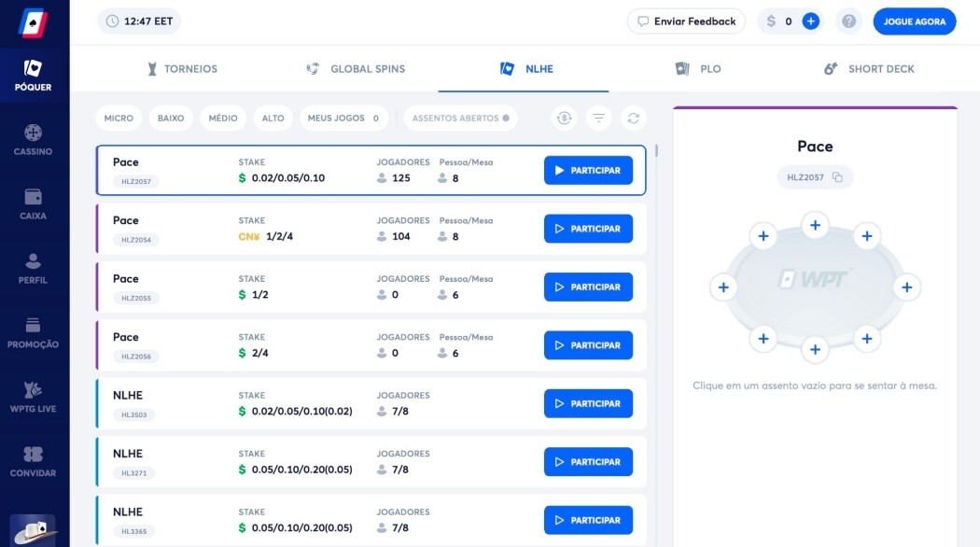
Task: Click the currency switch icon
Action: click(564, 118)
